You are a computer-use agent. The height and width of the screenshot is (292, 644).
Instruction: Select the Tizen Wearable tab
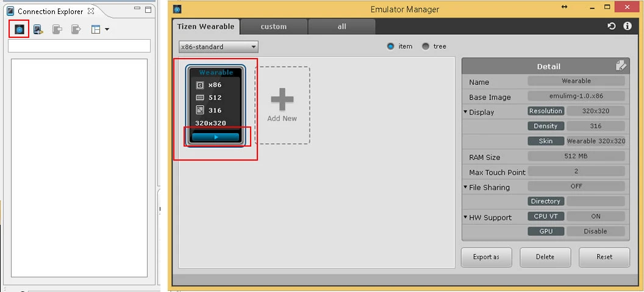pyautogui.click(x=206, y=27)
